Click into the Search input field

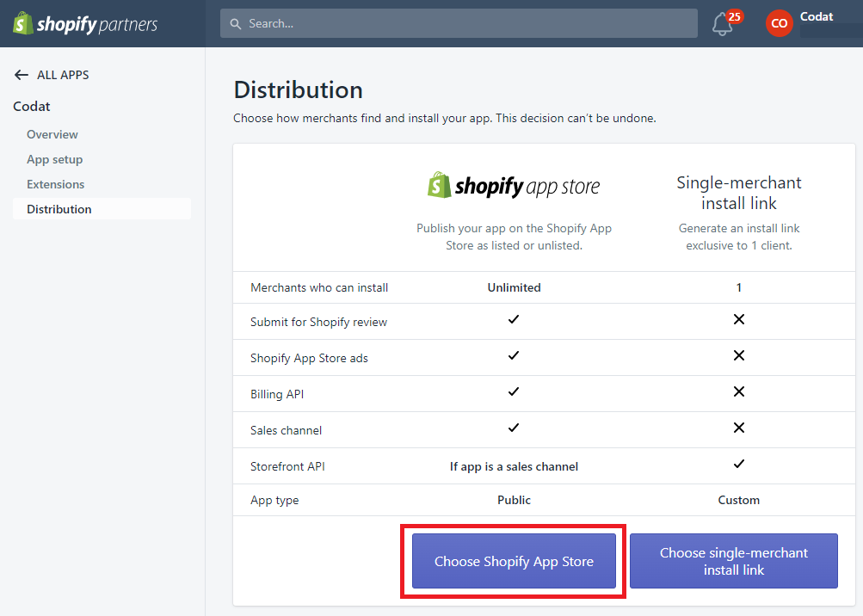coord(465,23)
